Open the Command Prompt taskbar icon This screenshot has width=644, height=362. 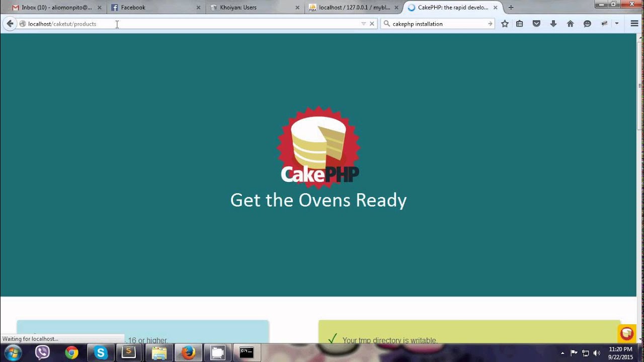[x=247, y=353]
